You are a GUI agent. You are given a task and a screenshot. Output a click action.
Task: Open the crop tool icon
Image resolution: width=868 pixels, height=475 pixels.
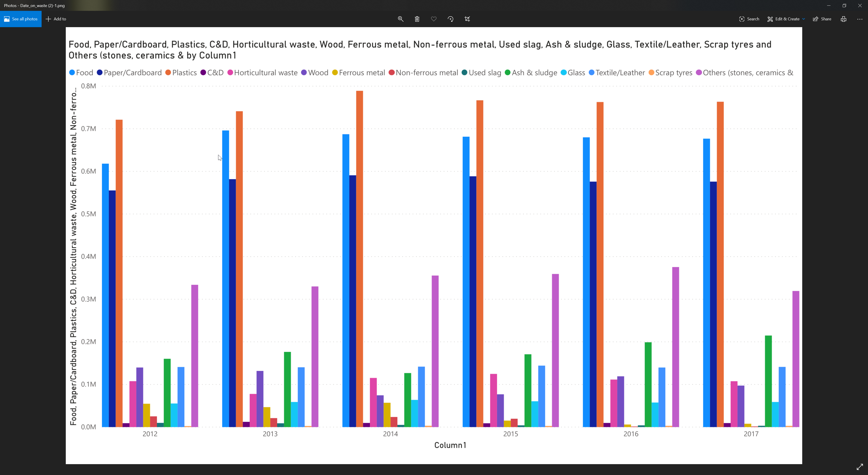pyautogui.click(x=467, y=19)
